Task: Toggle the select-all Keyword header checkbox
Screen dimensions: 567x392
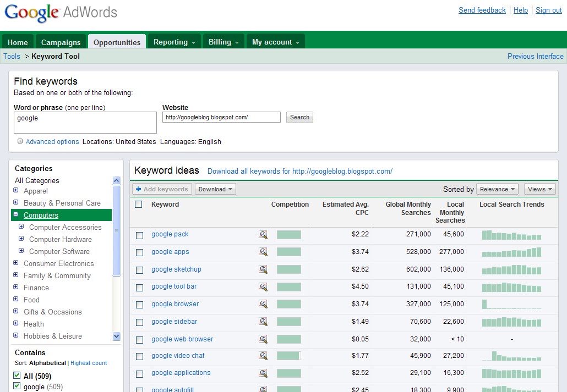Action: click(x=139, y=205)
